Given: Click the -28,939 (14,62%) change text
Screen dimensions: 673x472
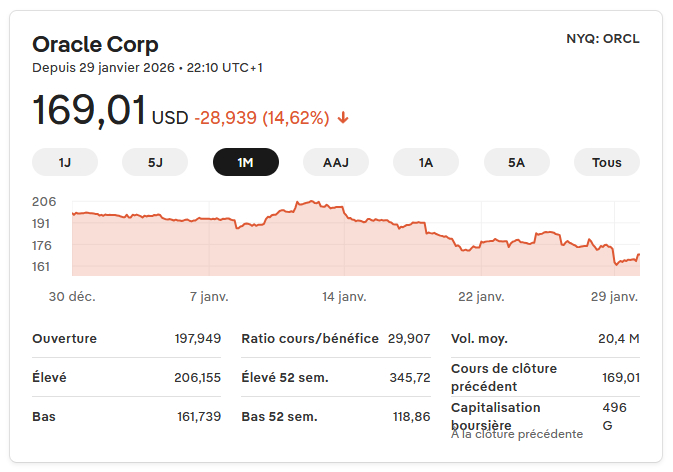Looking at the screenshot, I should point(261,118).
